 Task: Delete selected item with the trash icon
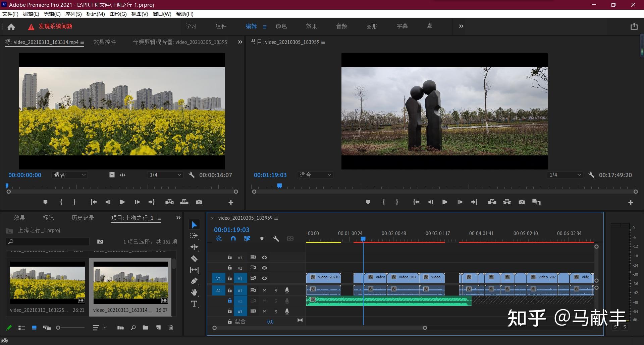tap(171, 328)
